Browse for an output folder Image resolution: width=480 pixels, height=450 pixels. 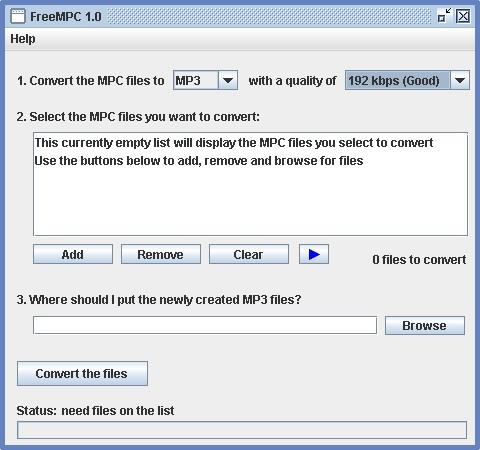pyautogui.click(x=425, y=325)
